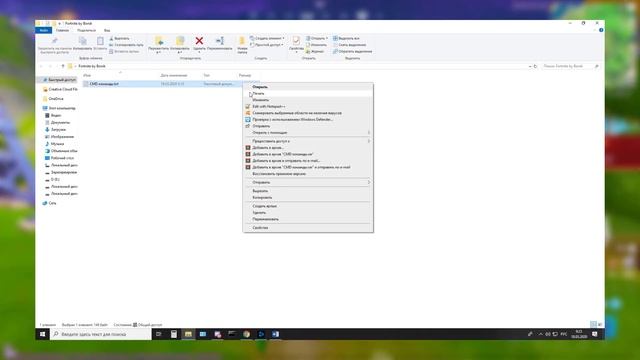The width and height of the screenshot is (640, 360).
Task: Choose Edit (Изменить) in context menu
Action: (x=308, y=100)
